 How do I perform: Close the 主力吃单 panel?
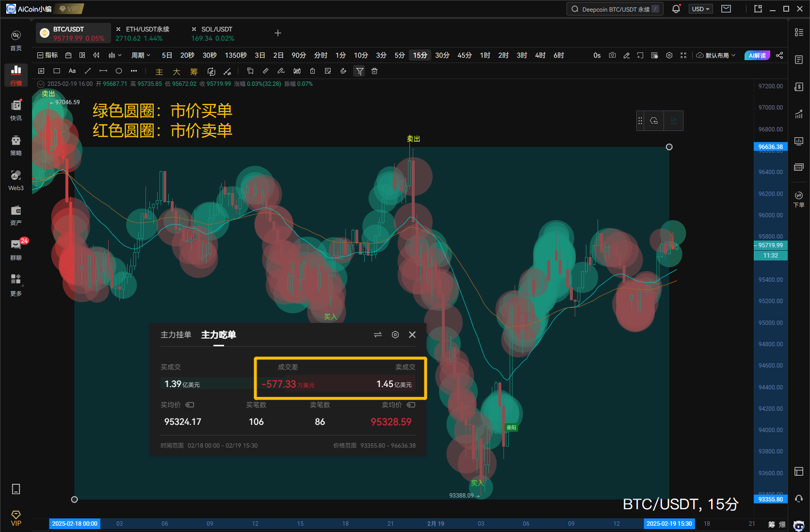point(412,335)
